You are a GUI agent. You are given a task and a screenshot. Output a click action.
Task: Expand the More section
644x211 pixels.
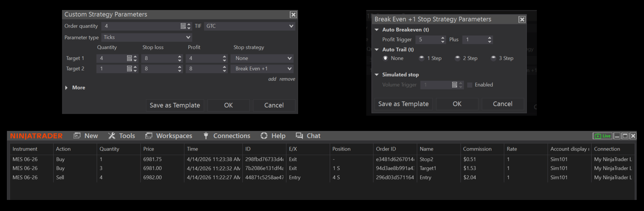[x=67, y=88]
